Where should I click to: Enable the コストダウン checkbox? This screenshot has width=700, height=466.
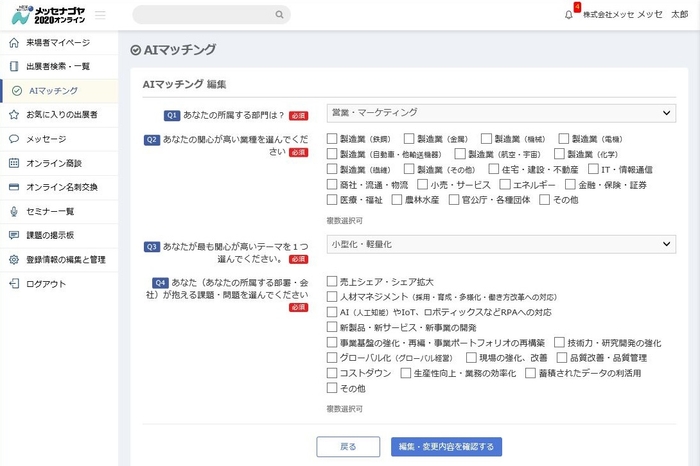pyautogui.click(x=332, y=373)
